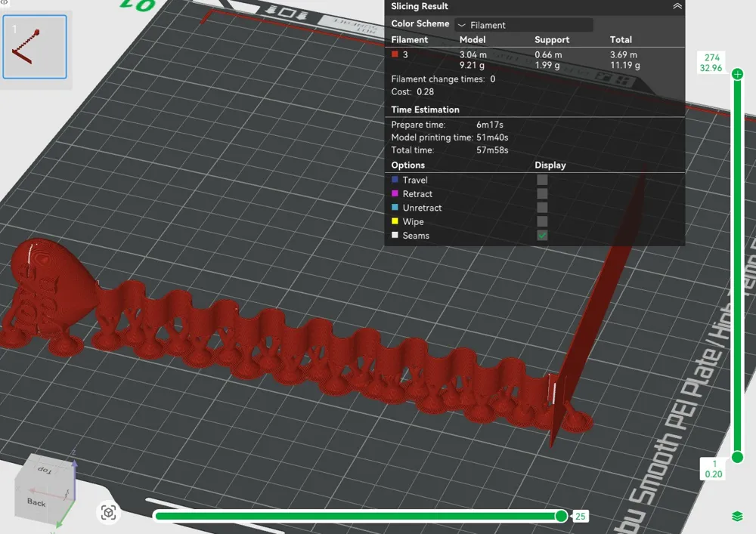
Task: Enable the Wipe display checkbox
Action: (x=542, y=221)
